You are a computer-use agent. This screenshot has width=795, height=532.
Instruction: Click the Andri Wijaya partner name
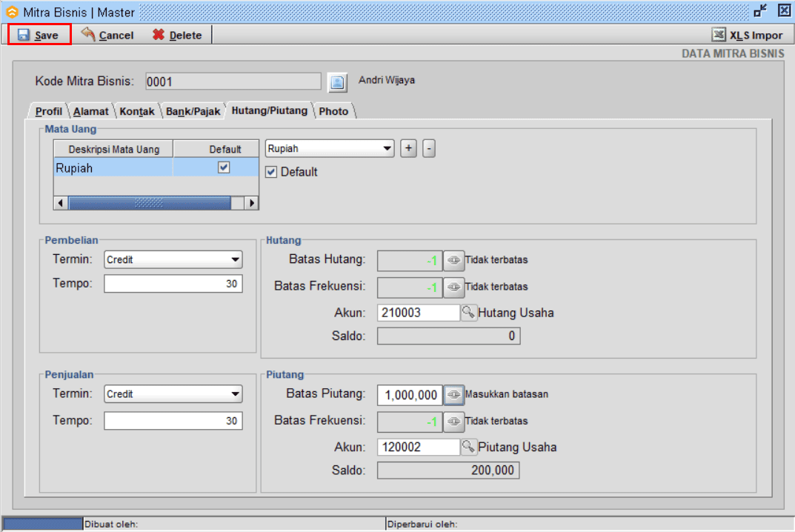tap(386, 80)
